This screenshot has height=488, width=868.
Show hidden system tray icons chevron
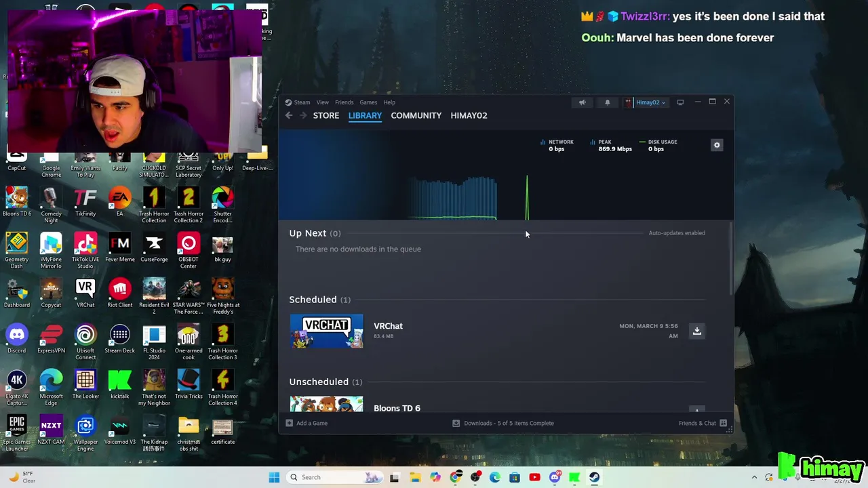click(754, 477)
